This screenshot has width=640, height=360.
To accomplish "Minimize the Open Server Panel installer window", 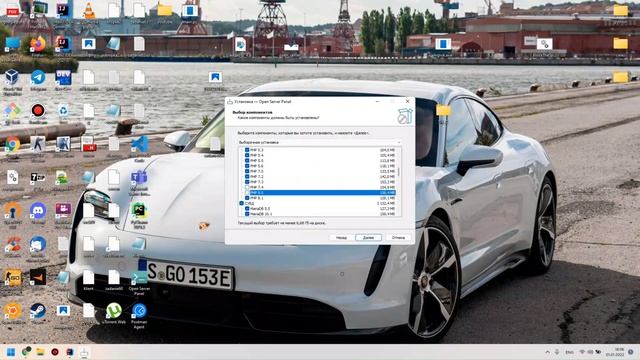I will pos(378,101).
